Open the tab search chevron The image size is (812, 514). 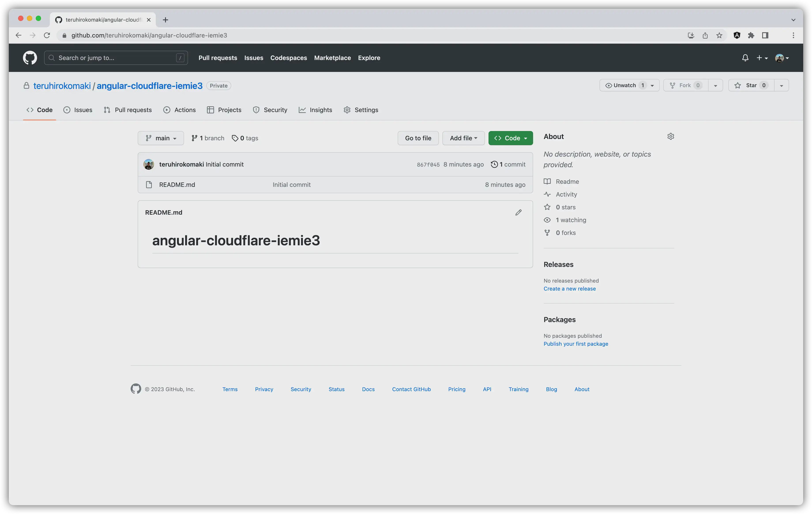(x=793, y=20)
